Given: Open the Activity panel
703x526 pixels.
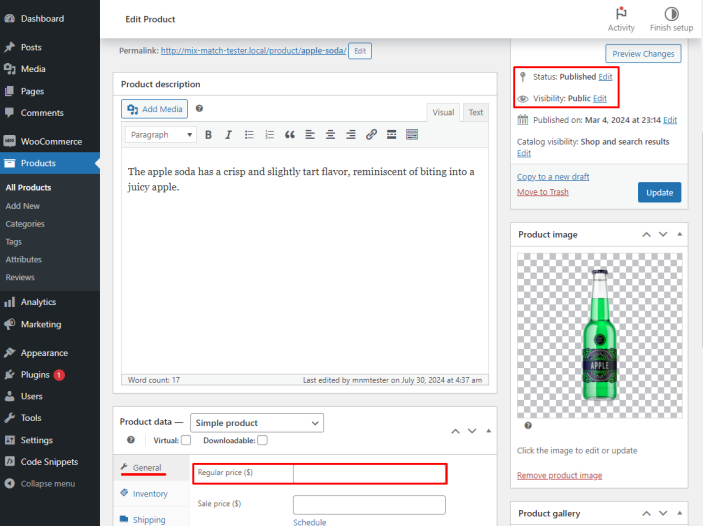Looking at the screenshot, I should click(621, 19).
